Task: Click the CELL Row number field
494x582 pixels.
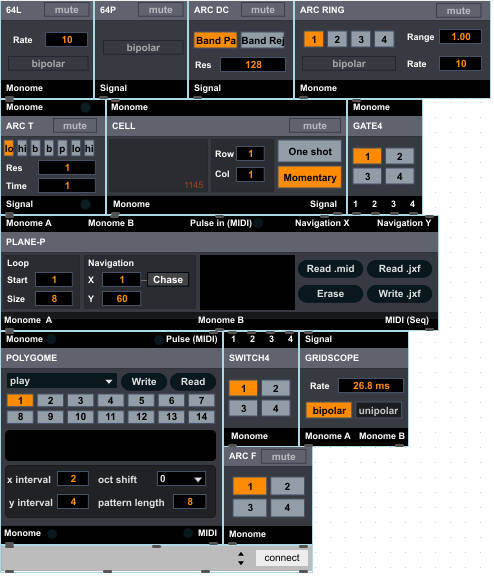Action: point(251,153)
